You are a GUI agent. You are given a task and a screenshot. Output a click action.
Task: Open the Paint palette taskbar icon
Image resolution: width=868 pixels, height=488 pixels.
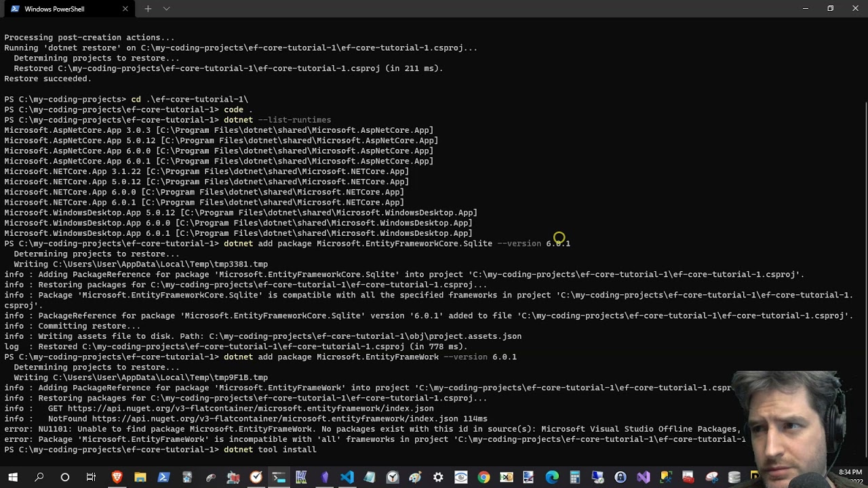pos(415,477)
